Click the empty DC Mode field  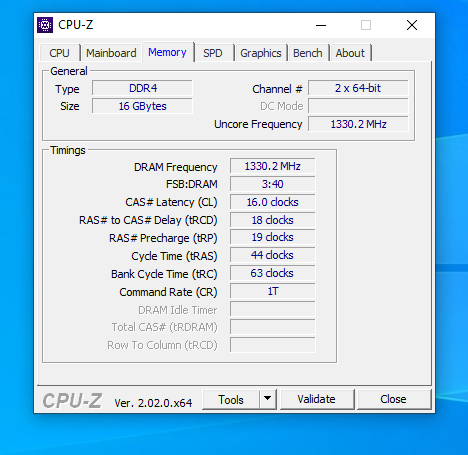click(x=358, y=106)
